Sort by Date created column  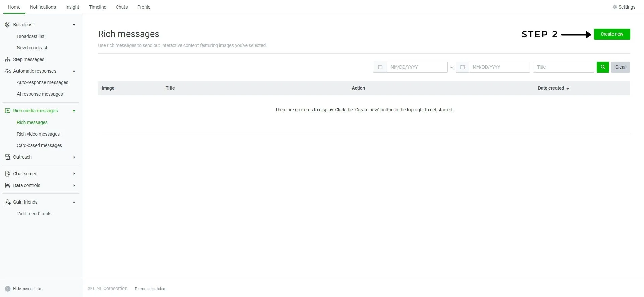pyautogui.click(x=553, y=88)
